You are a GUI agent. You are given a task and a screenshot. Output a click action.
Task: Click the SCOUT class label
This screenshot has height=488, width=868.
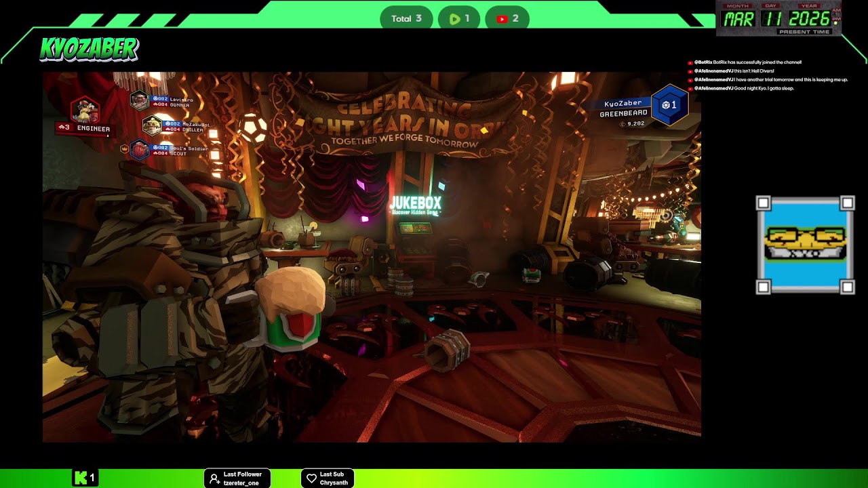(x=178, y=154)
